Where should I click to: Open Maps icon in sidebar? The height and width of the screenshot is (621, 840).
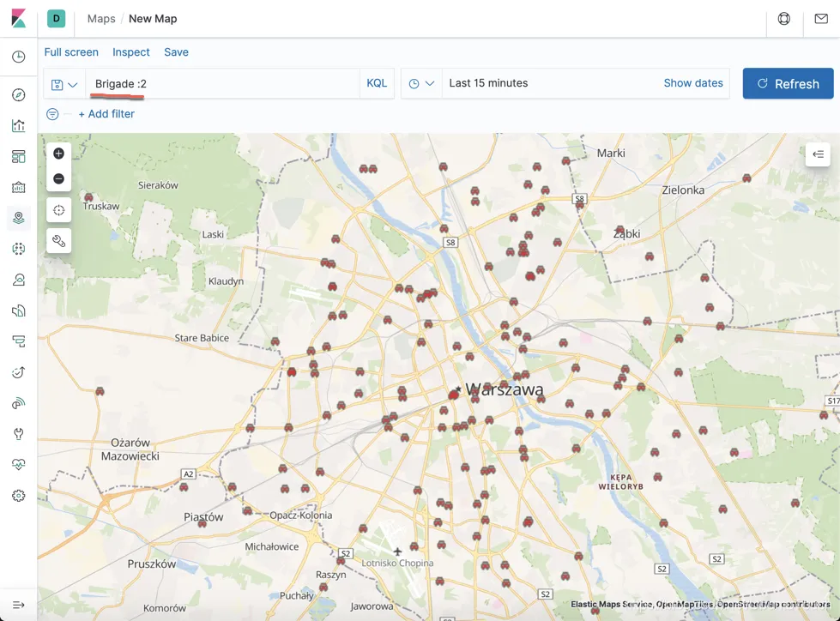(x=18, y=218)
